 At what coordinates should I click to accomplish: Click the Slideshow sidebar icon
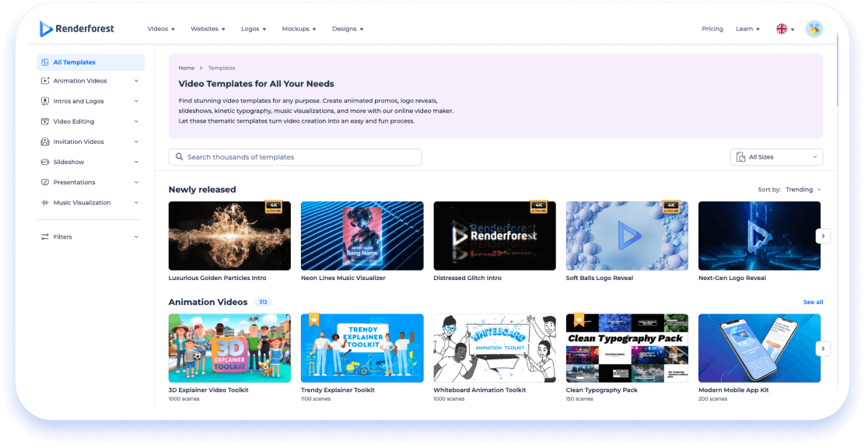click(x=45, y=162)
